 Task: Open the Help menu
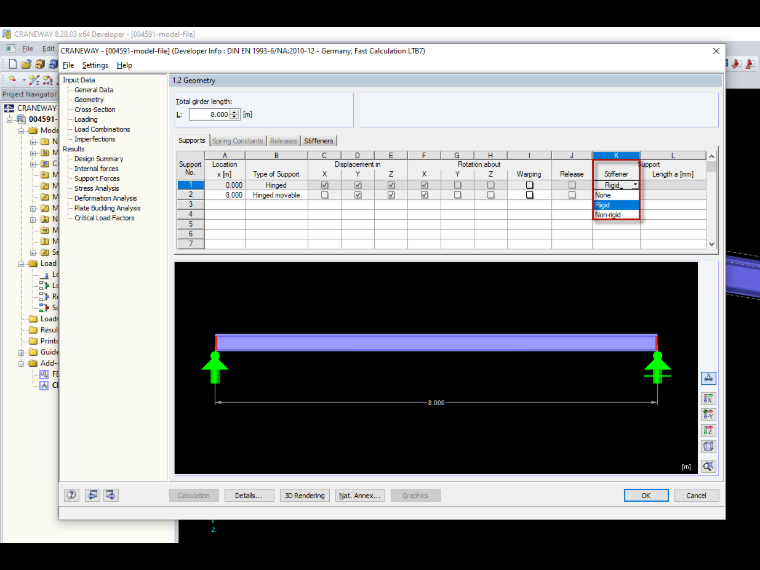(124, 65)
